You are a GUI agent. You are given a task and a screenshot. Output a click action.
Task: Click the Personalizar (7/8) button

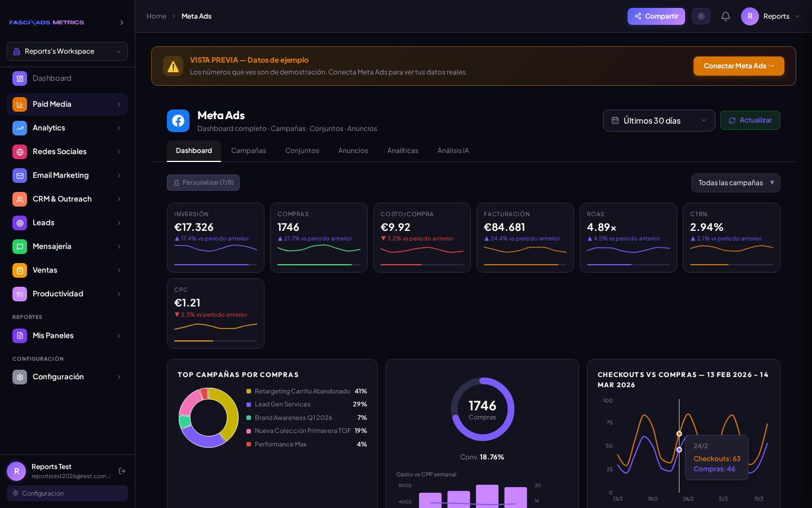[x=203, y=183]
